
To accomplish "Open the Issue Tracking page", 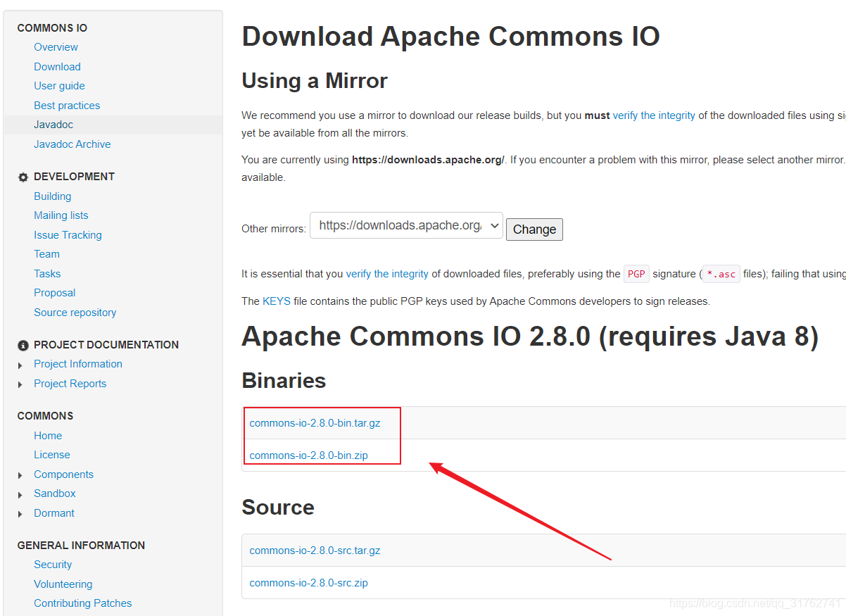I will [x=68, y=235].
